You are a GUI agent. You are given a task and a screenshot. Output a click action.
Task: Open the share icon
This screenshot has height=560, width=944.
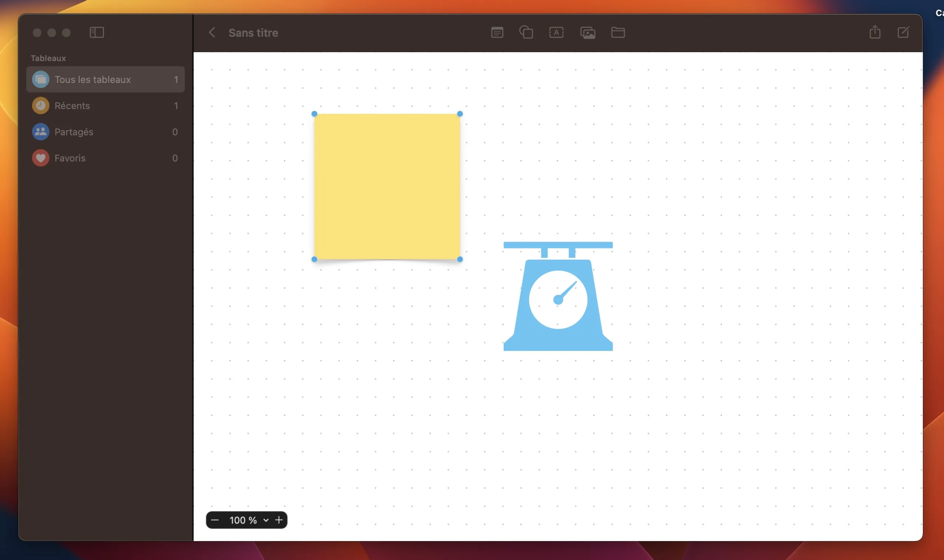[875, 32]
